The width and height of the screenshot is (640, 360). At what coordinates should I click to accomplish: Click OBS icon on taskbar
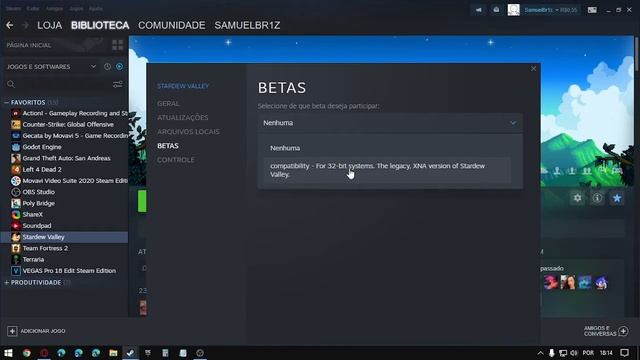200,353
